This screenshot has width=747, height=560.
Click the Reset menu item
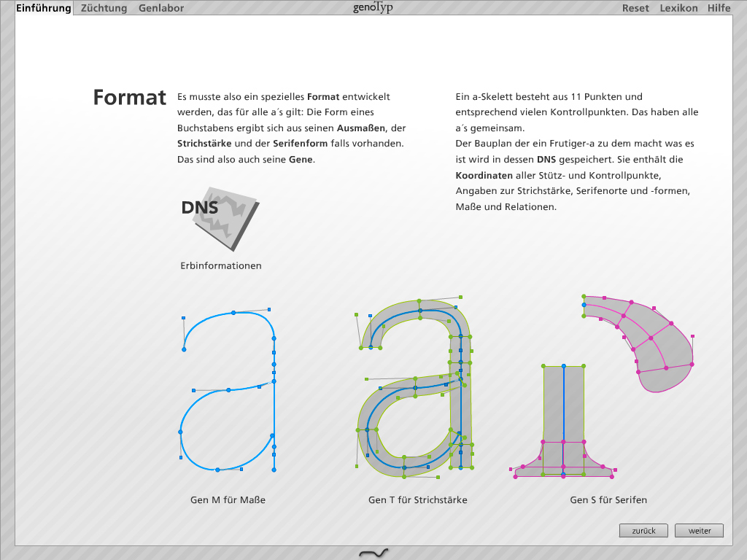[635, 8]
